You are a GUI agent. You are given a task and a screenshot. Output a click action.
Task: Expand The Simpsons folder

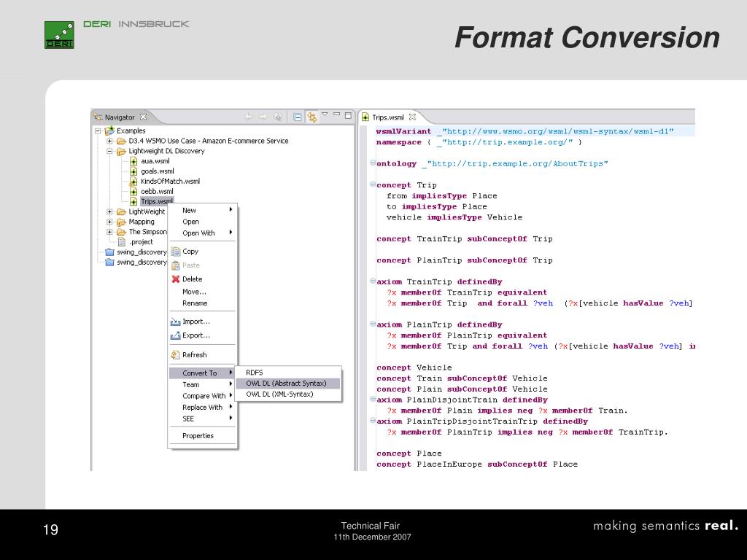coord(109,232)
